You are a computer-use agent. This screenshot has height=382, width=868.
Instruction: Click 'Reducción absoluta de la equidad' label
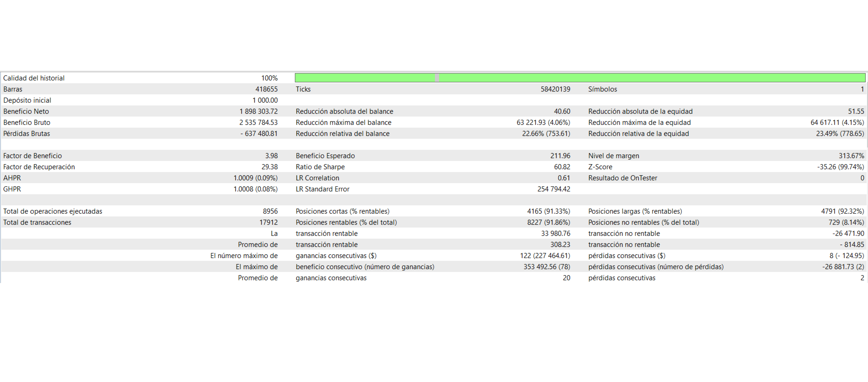[641, 111]
